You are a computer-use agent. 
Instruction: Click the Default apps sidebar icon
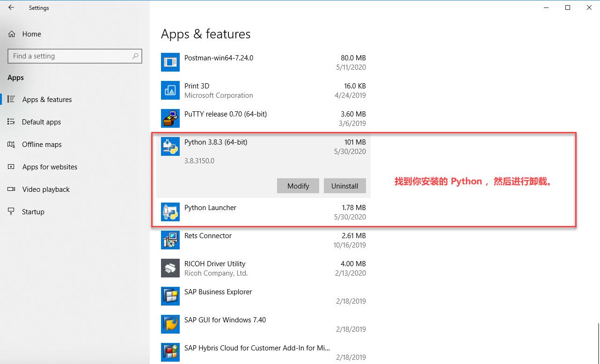[x=12, y=122]
